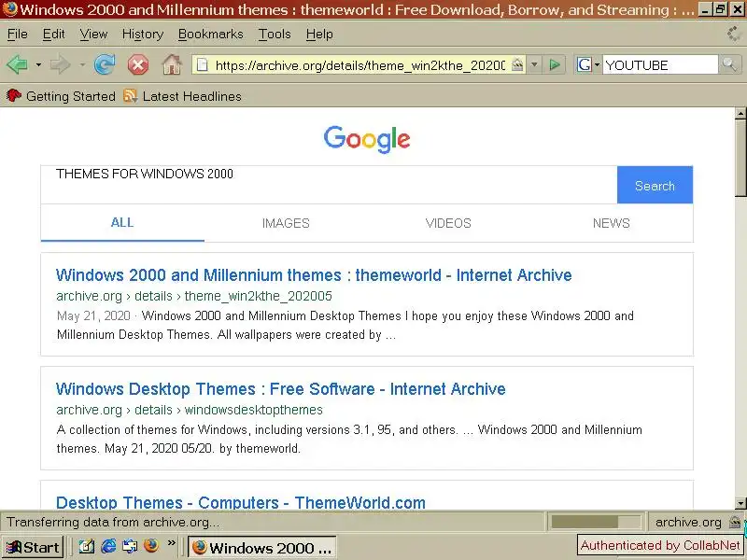Go to the Home page
The image size is (747, 560).
point(172,64)
